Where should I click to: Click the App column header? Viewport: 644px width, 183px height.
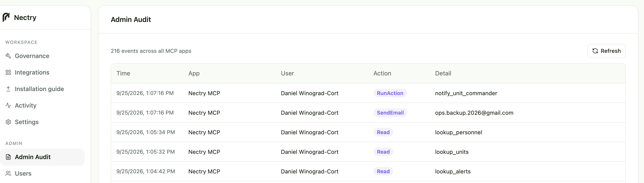point(194,73)
